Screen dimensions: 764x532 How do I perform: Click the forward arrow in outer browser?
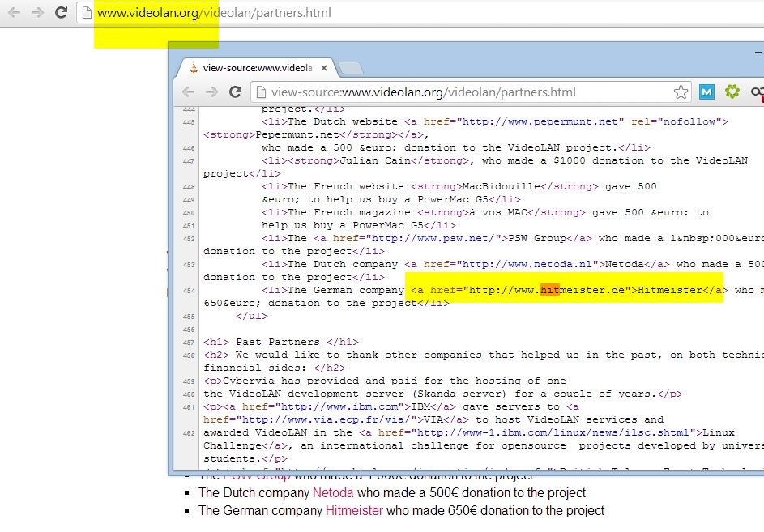(37, 12)
